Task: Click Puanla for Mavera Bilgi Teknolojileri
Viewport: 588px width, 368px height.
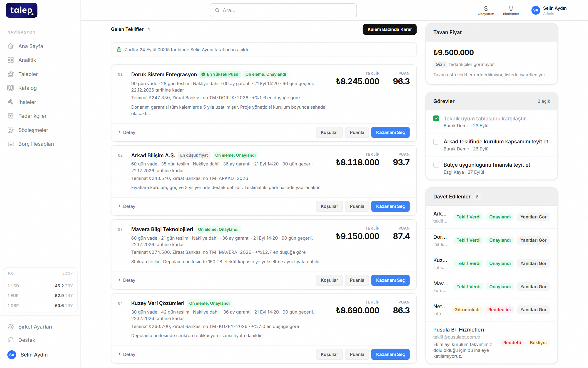Action: point(357,280)
